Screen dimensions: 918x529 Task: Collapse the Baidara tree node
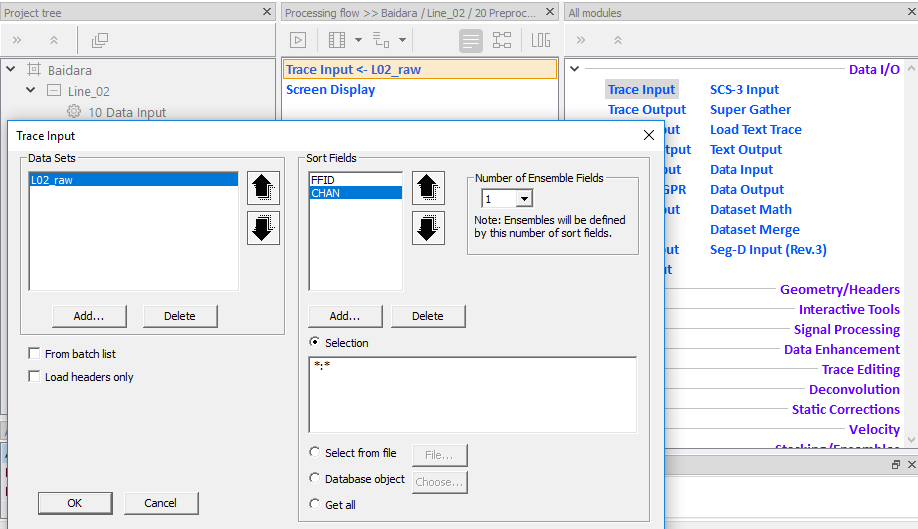(11, 69)
